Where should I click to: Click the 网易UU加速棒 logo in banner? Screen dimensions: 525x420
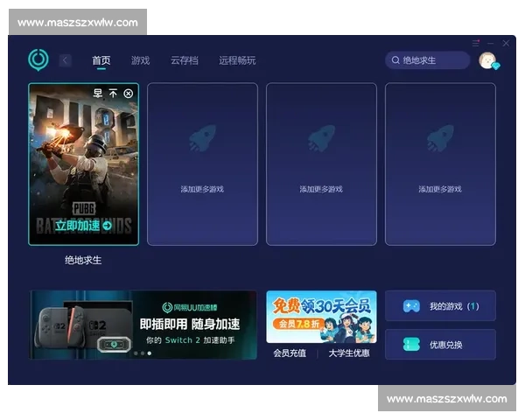tap(190, 307)
